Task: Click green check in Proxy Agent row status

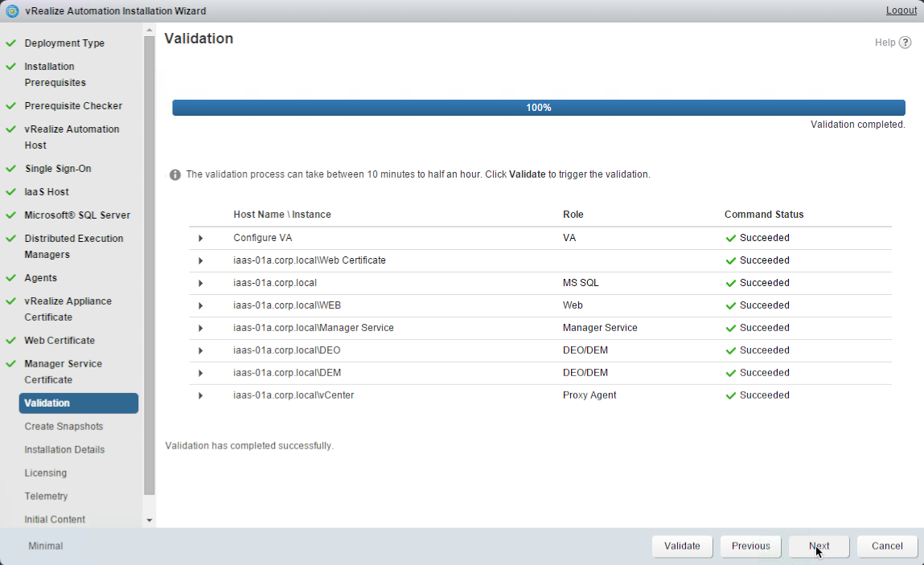Action: pos(731,395)
